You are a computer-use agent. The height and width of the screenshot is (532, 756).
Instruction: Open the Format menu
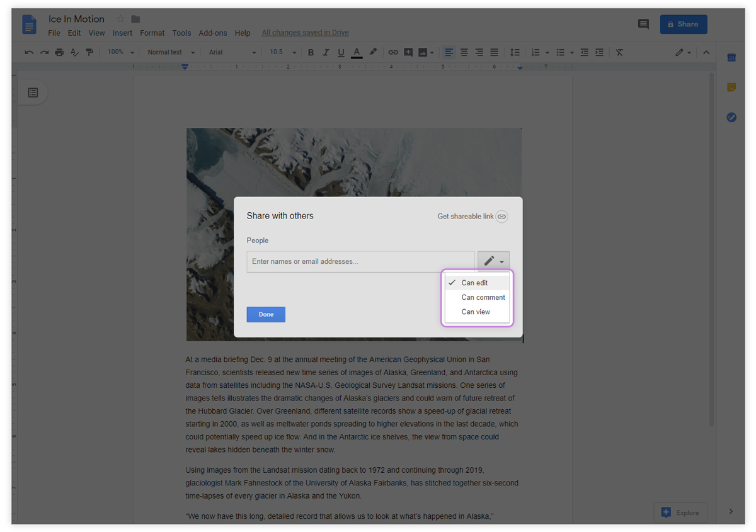152,33
